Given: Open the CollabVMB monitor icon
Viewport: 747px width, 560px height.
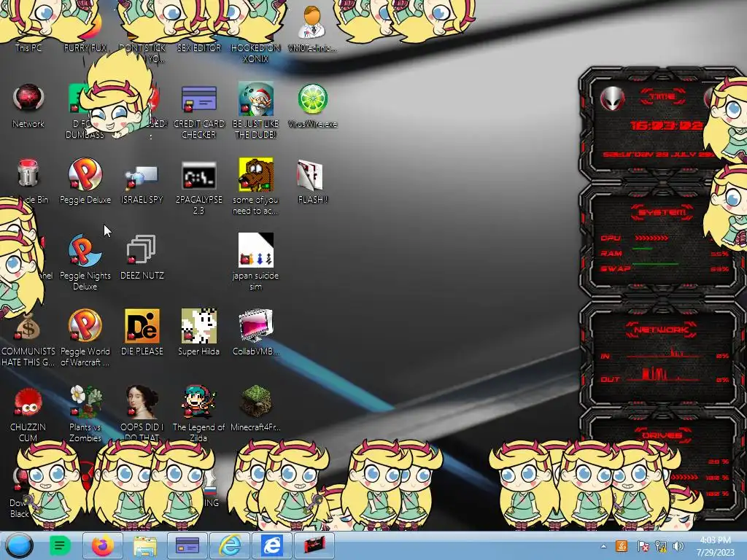Looking at the screenshot, I should tap(255, 326).
